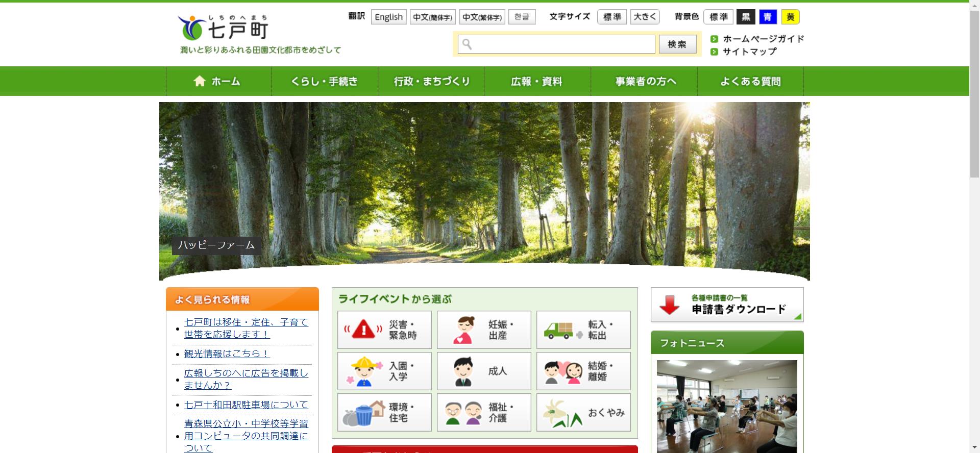Image resolution: width=980 pixels, height=453 pixels.
Task: Open the 七戸十和田駅駐車場について link
Action: coord(246,405)
